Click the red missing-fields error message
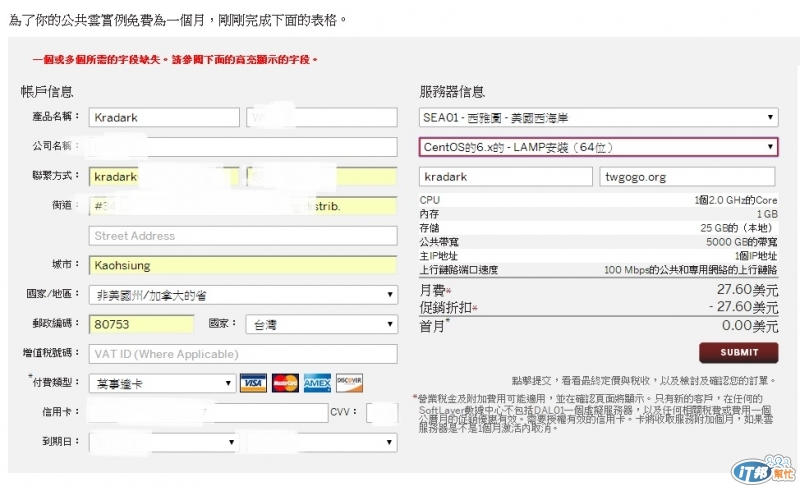The height and width of the screenshot is (491, 800). [175, 60]
